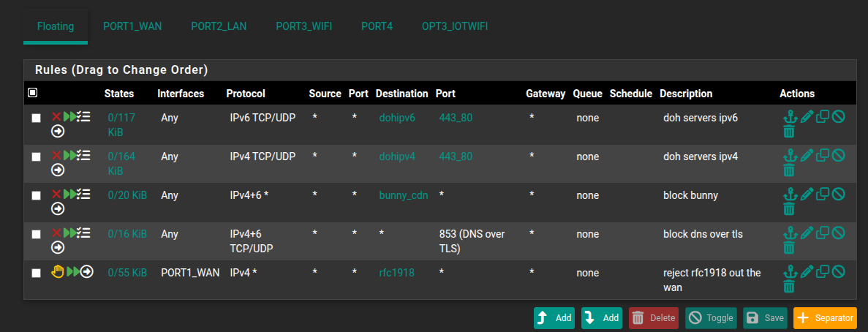Disable the block dns over tls rule
The width and height of the screenshot is (868, 332).
pyautogui.click(x=839, y=233)
